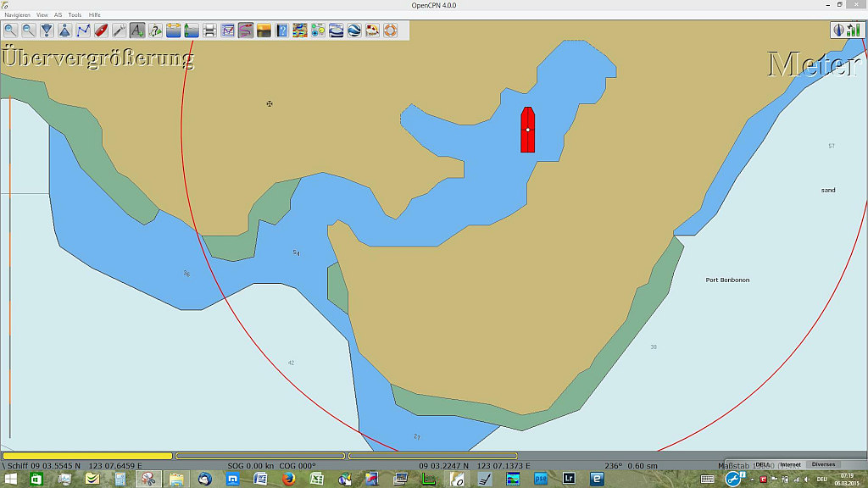Select the Create Route tool
The image size is (868, 488).
click(83, 30)
